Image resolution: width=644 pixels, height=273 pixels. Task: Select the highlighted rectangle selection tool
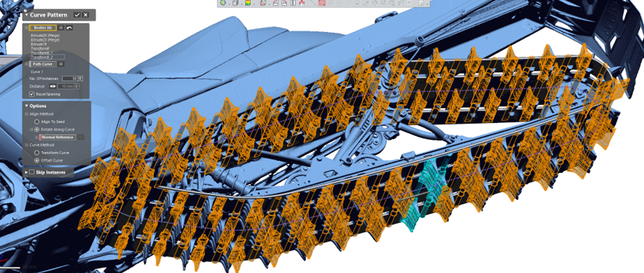tap(322, 3)
